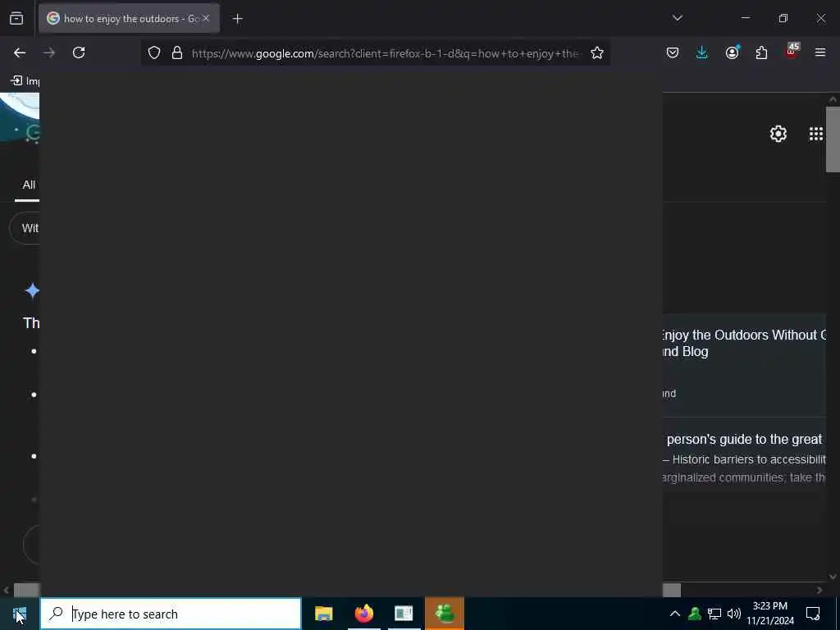Go back to the previous page
The image size is (840, 630).
click(20, 52)
